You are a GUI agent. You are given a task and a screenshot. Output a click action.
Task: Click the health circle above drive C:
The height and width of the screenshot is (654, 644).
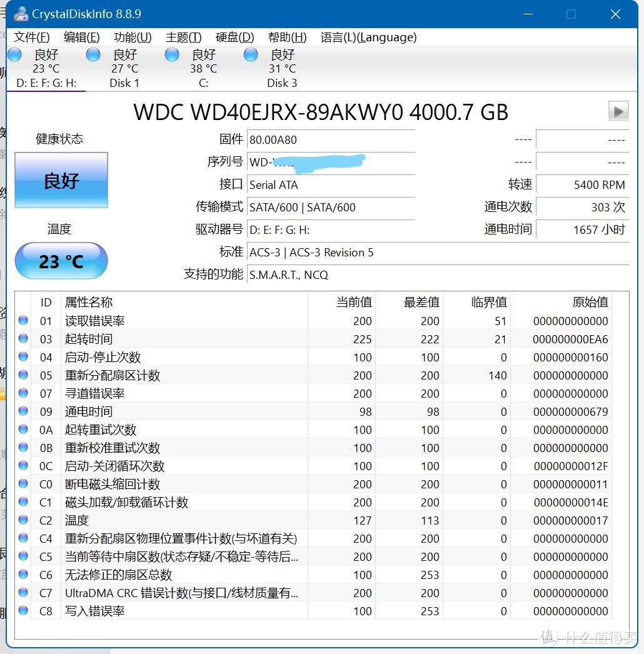pyautogui.click(x=171, y=54)
